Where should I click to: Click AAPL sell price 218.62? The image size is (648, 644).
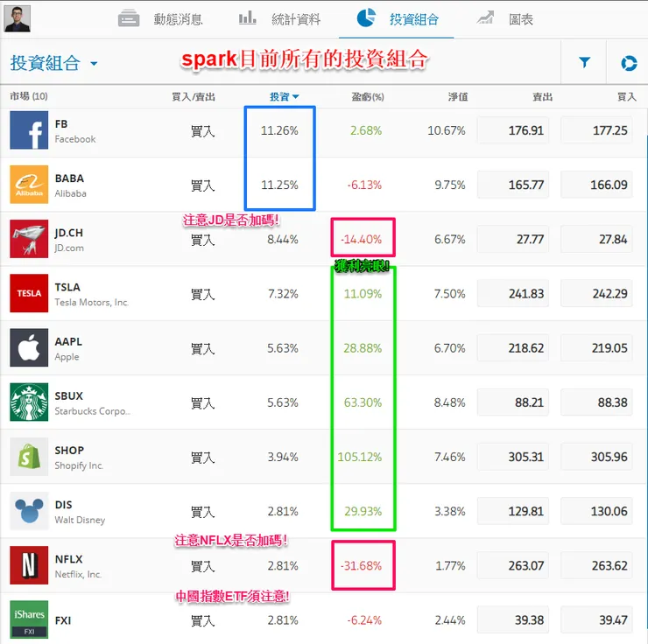pyautogui.click(x=513, y=348)
